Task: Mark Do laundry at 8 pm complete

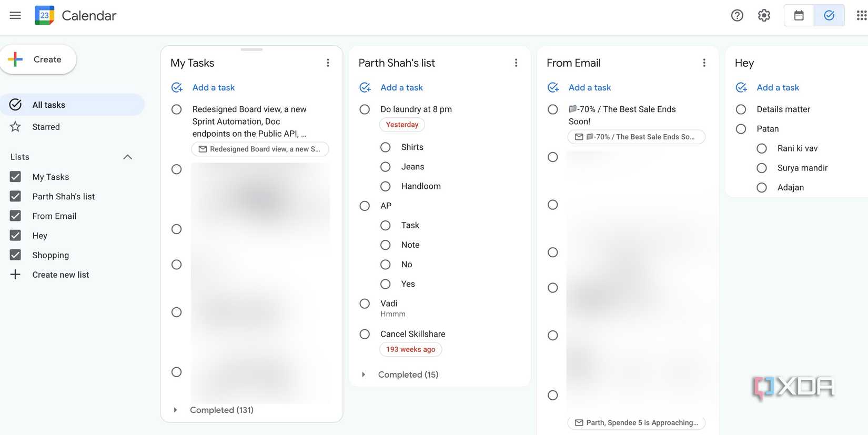Action: point(365,109)
